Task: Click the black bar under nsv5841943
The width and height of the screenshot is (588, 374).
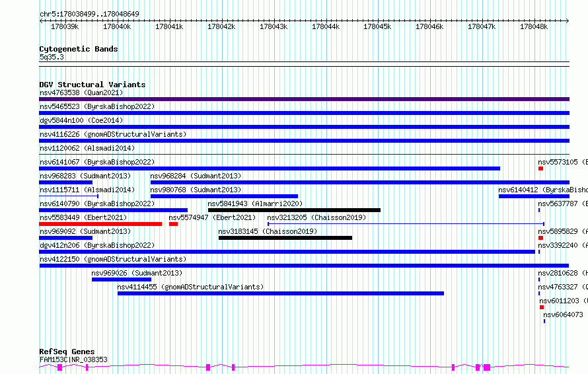Action: [295, 210]
